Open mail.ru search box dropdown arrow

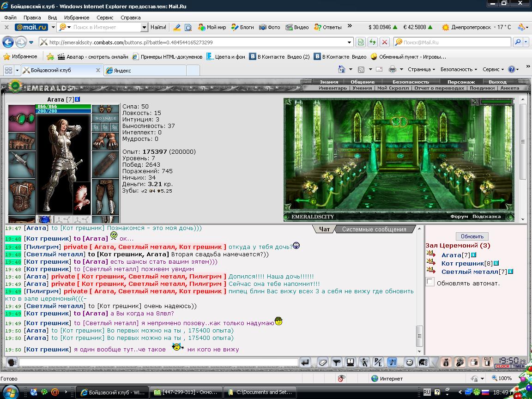coord(144,27)
